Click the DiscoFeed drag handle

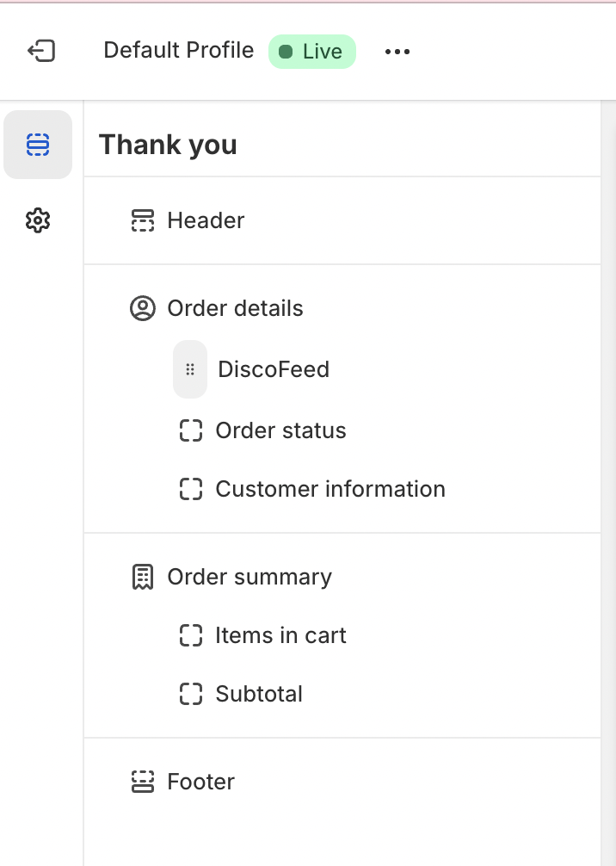coord(190,369)
